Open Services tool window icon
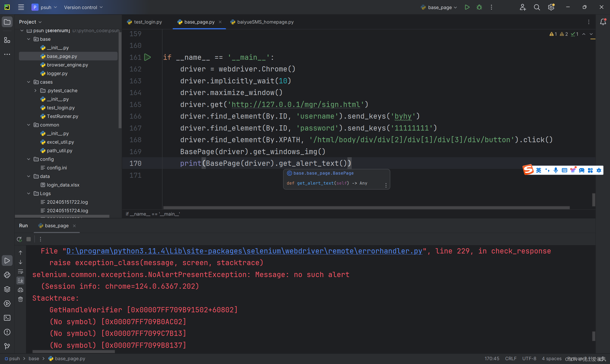The height and width of the screenshot is (364, 610). pos(7,303)
